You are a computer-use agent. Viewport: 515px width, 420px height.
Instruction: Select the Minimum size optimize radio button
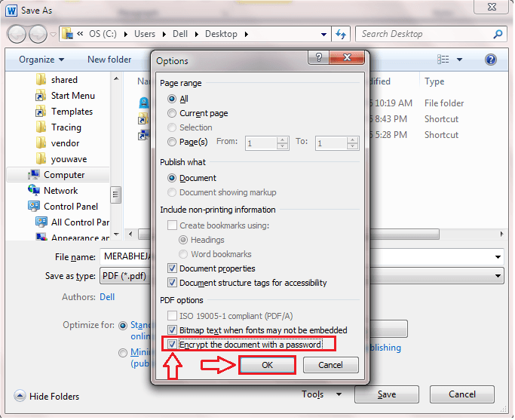tap(123, 353)
